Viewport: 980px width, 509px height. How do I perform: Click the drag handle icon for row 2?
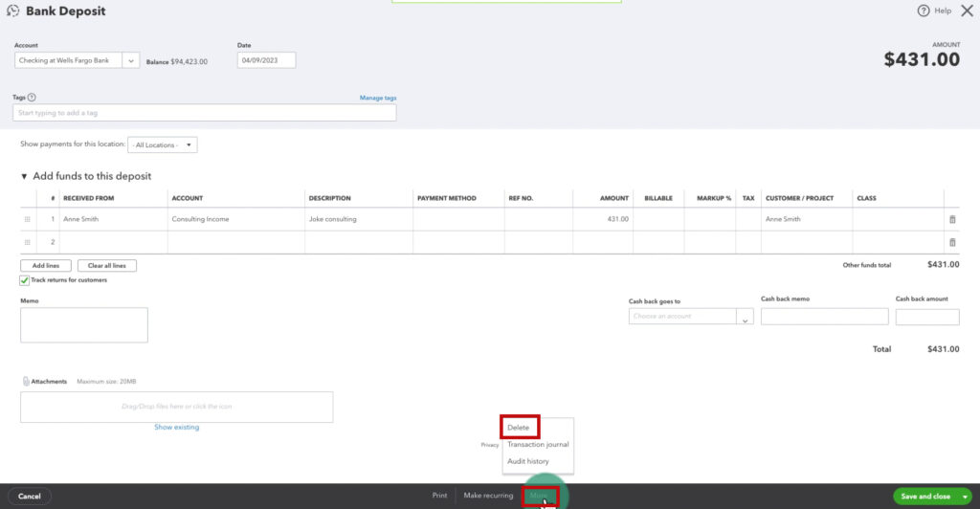coord(27,242)
